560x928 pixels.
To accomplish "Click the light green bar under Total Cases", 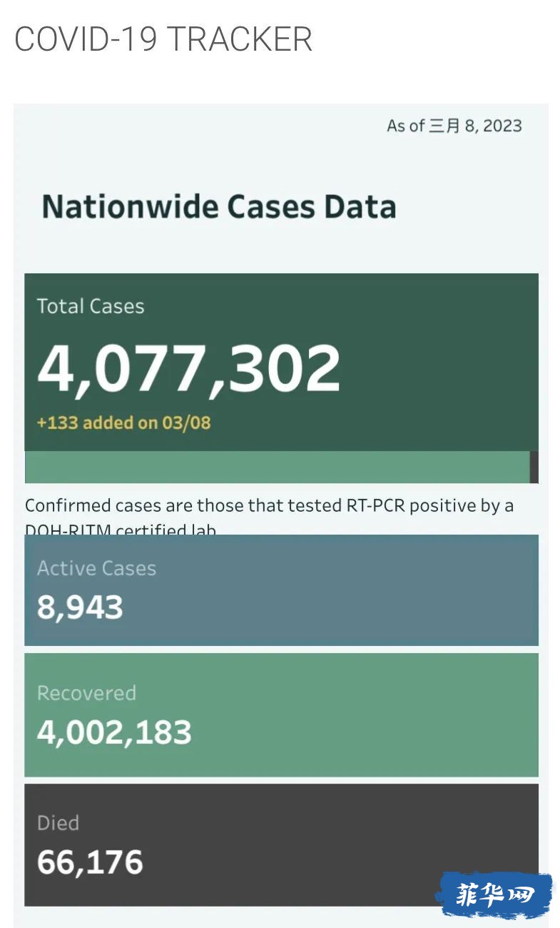I will [x=277, y=467].
